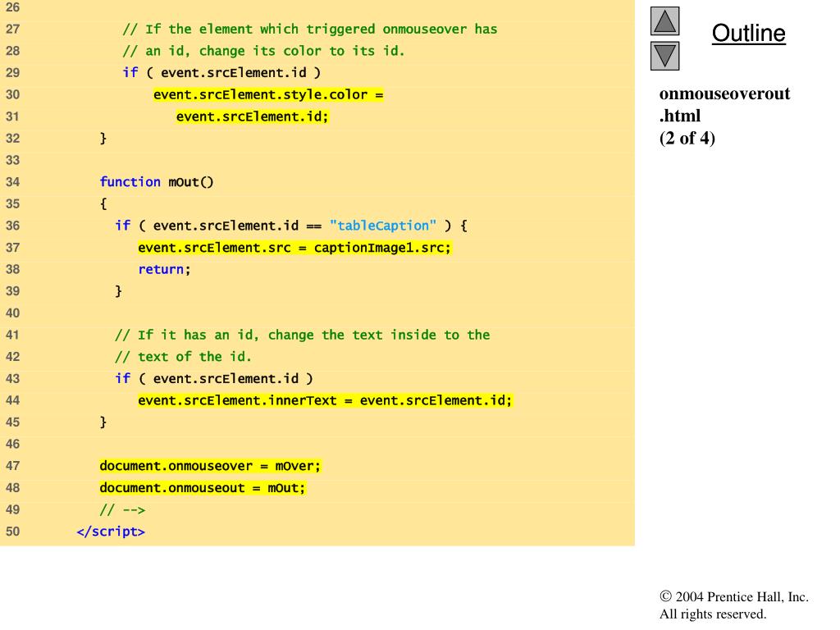Image resolution: width=840 pixels, height=630 pixels.
Task: Click the "tableCaption" string literal
Action: [383, 226]
